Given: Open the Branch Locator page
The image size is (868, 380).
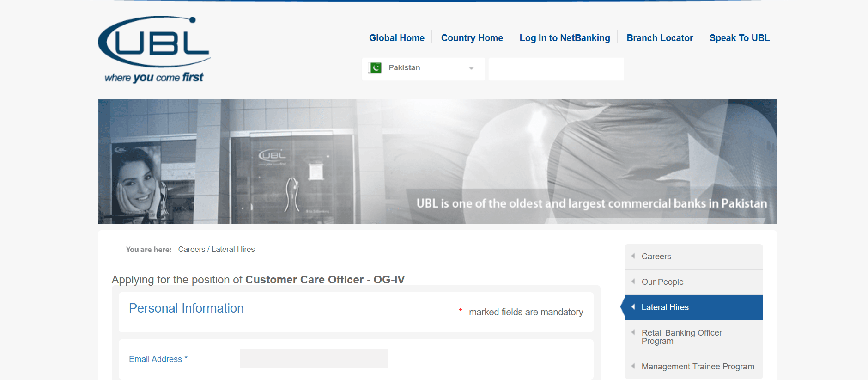Looking at the screenshot, I should click(660, 38).
